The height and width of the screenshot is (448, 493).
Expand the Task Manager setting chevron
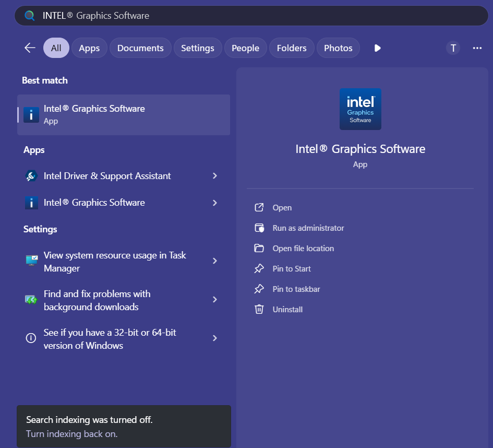(x=215, y=261)
